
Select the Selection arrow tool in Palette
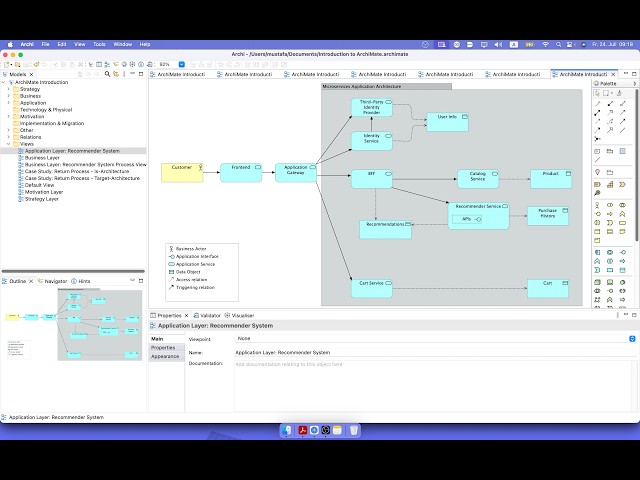pyautogui.click(x=597, y=93)
